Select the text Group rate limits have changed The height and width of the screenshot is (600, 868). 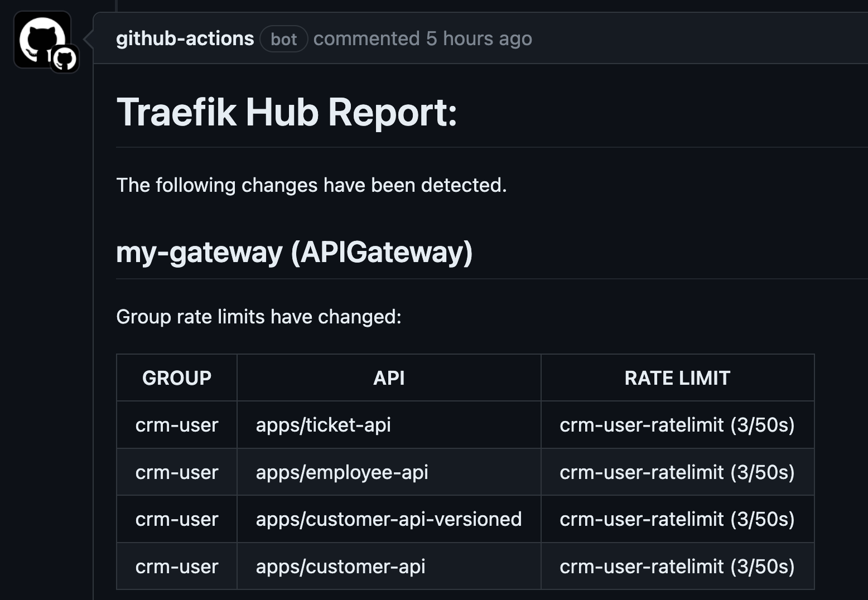click(x=258, y=316)
